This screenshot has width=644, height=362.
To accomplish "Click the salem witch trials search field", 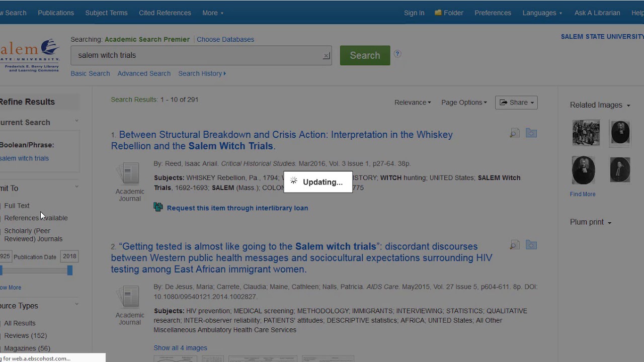I will 196,55.
